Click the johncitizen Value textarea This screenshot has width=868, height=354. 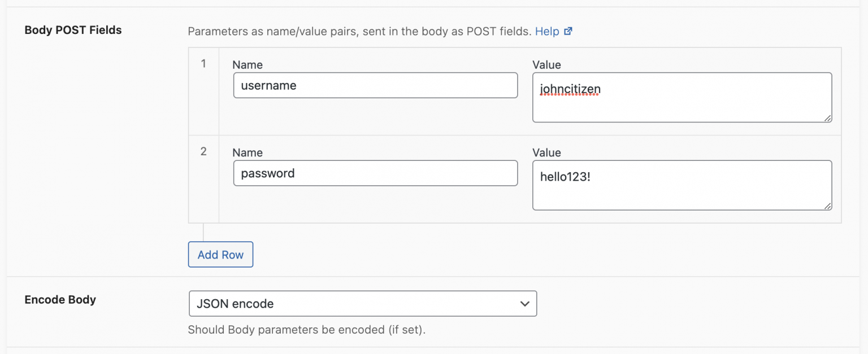pos(682,97)
